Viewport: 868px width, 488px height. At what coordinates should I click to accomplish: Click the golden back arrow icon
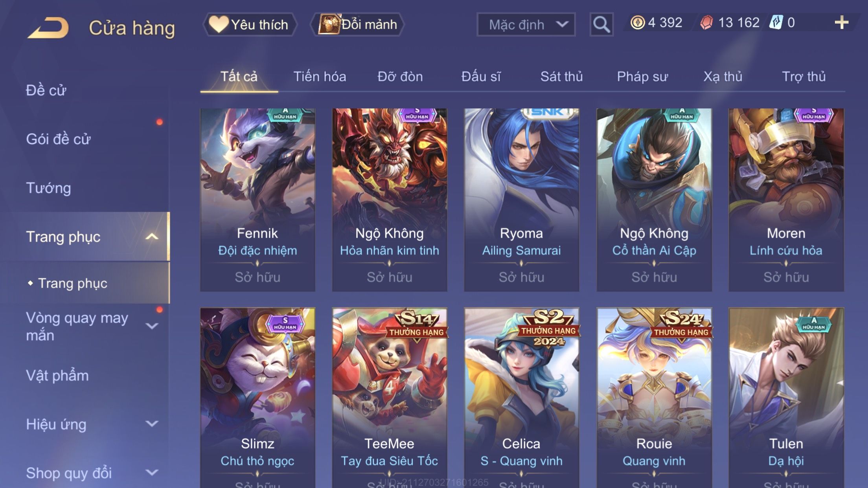click(48, 28)
